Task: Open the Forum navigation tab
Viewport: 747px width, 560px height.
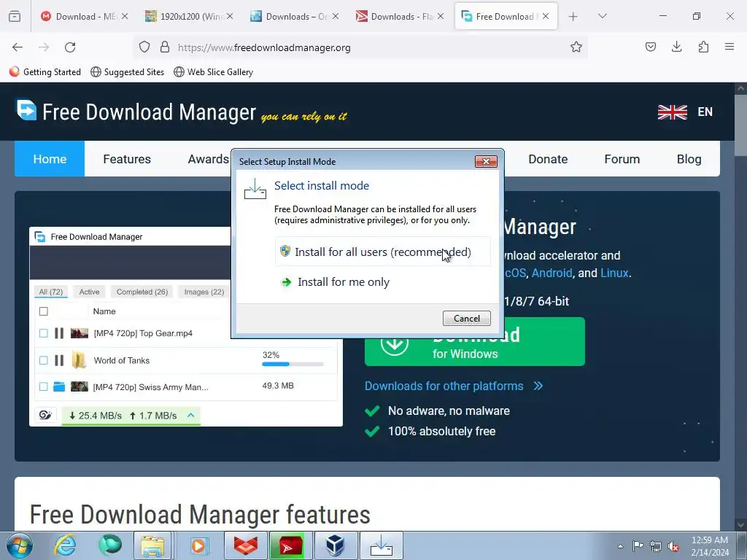Action: (622, 158)
